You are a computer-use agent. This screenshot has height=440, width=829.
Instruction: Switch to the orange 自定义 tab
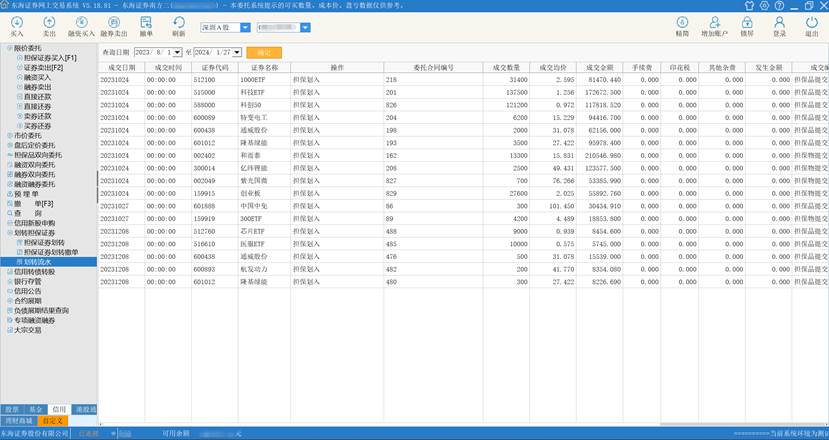tap(52, 421)
